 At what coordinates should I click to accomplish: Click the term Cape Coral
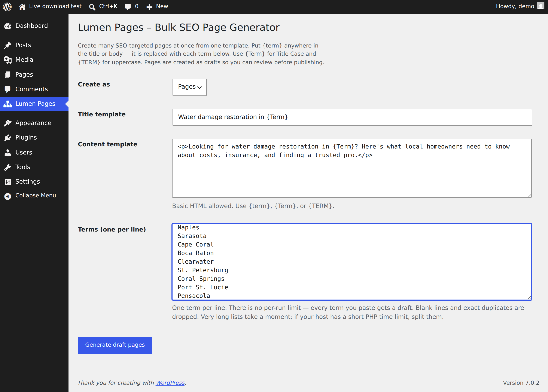(x=195, y=245)
